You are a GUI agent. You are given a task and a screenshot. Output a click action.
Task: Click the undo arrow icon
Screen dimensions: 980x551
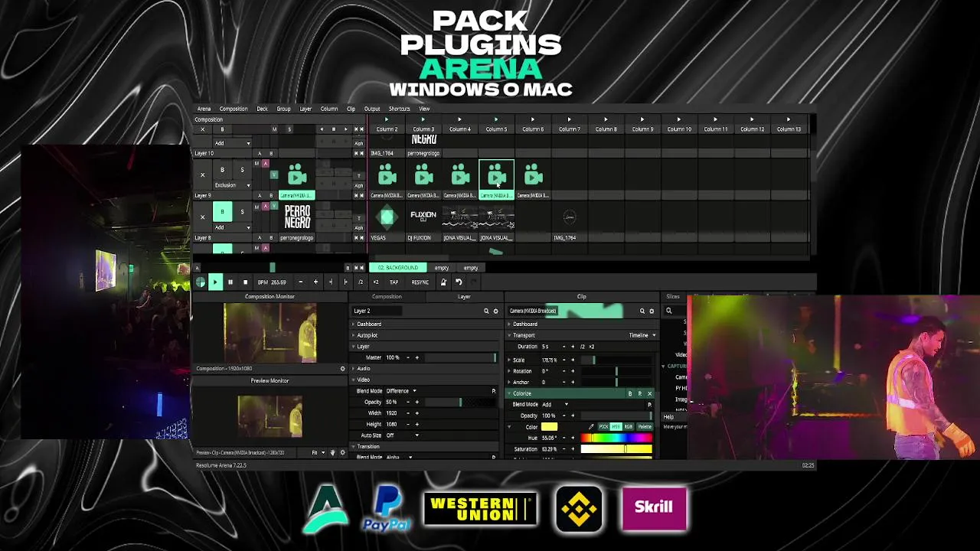(x=459, y=282)
